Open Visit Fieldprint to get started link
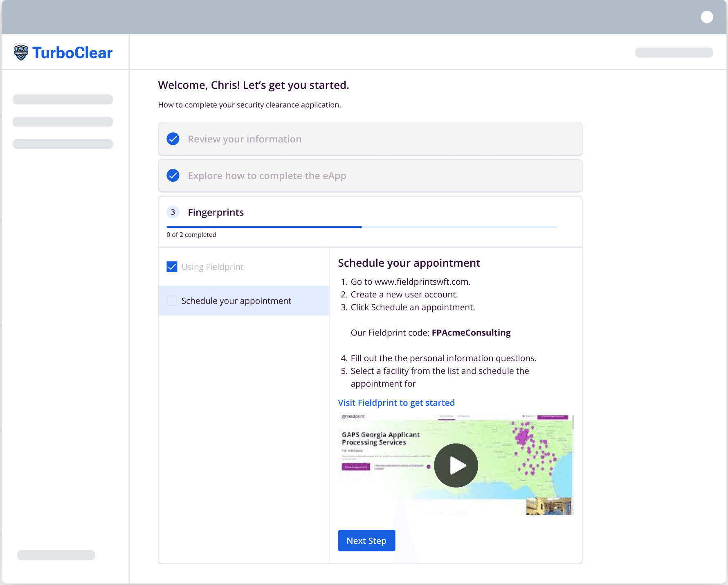Viewport: 728px width, 585px height. (396, 403)
